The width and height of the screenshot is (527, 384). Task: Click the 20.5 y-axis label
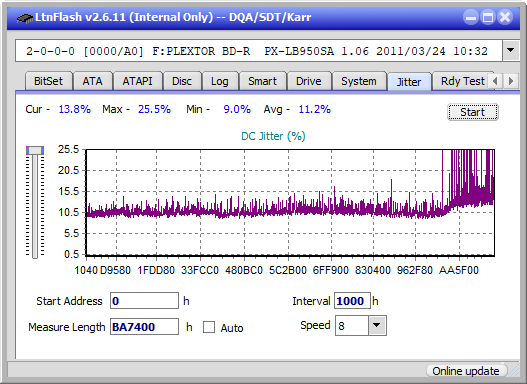coord(68,170)
